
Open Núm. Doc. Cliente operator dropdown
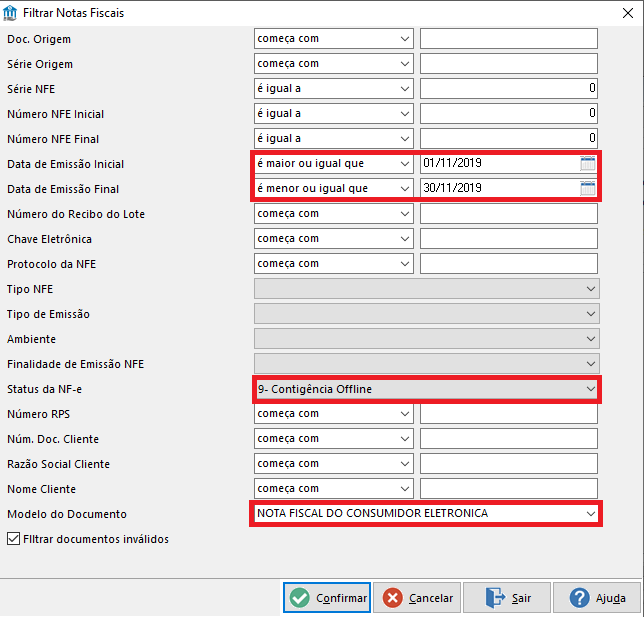coord(334,439)
